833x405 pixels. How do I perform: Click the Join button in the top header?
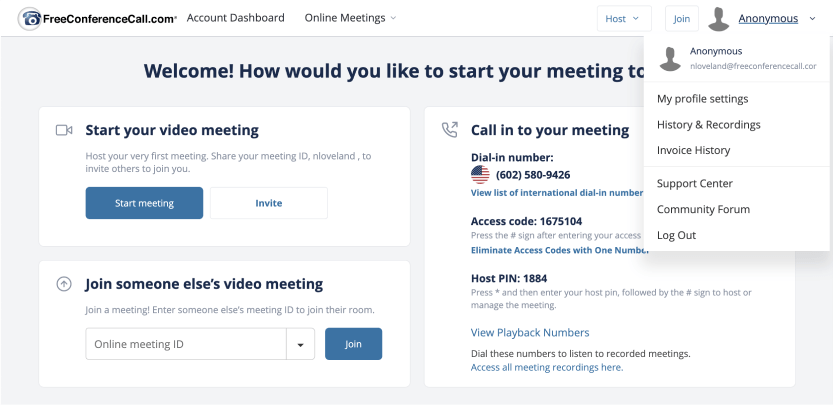(682, 19)
